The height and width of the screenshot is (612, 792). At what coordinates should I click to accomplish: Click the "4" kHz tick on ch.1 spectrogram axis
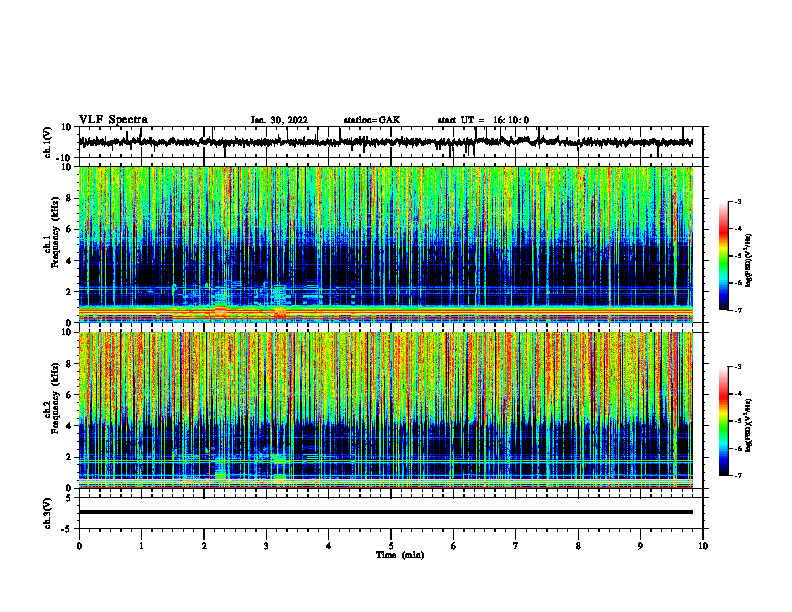(69, 261)
